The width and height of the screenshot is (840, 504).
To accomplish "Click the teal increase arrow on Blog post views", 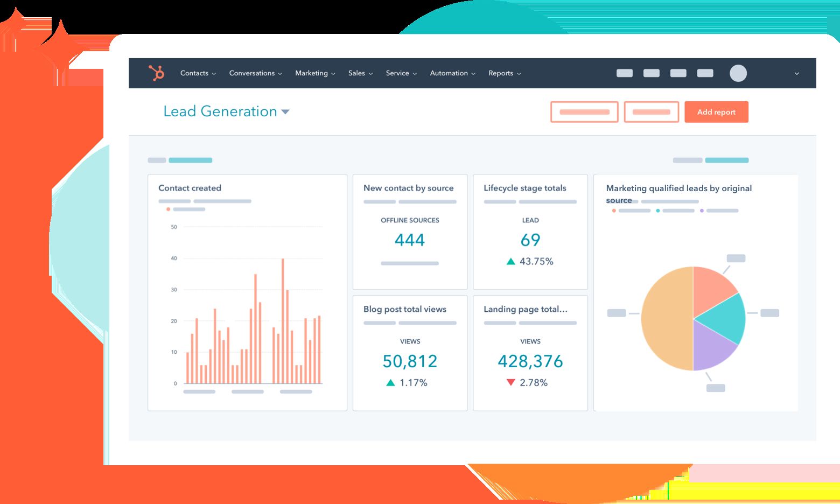I will (x=390, y=382).
